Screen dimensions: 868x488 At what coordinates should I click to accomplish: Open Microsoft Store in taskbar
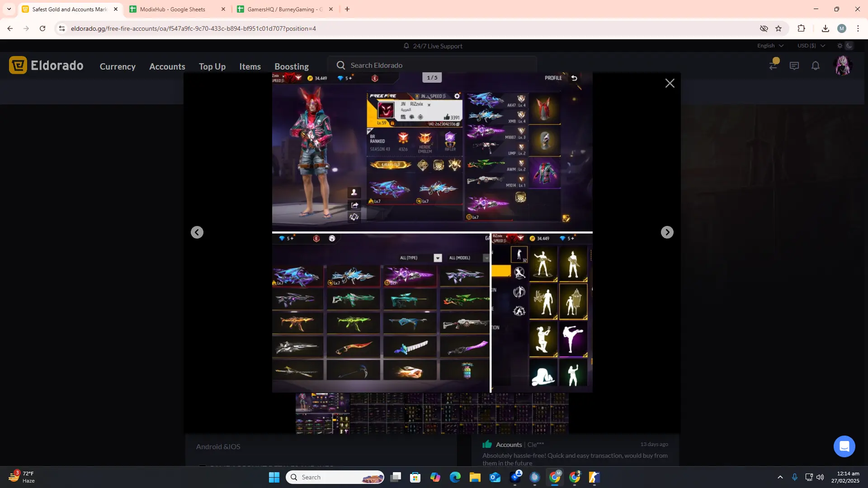pos(415,478)
